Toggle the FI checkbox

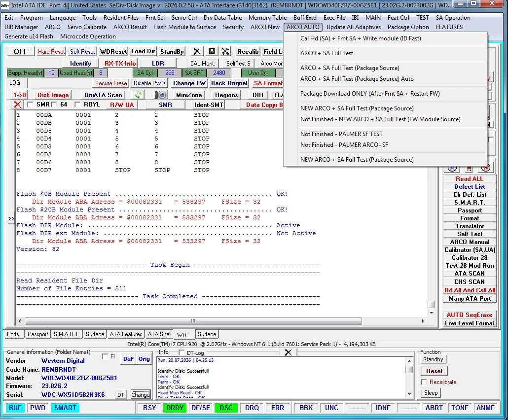(105, 356)
